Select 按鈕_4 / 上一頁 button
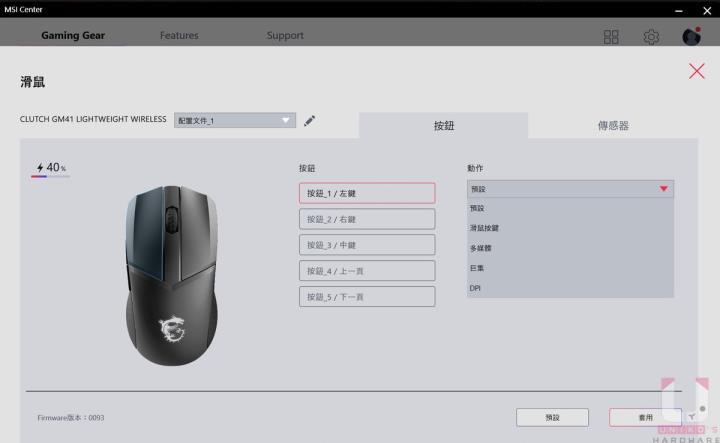The image size is (720, 443). (367, 271)
